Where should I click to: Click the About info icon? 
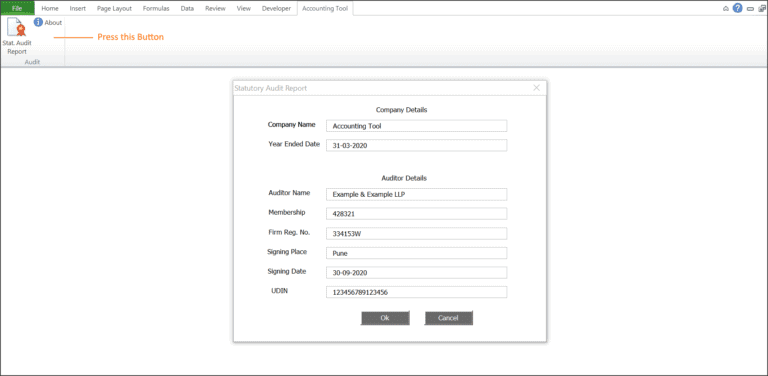pyautogui.click(x=38, y=23)
